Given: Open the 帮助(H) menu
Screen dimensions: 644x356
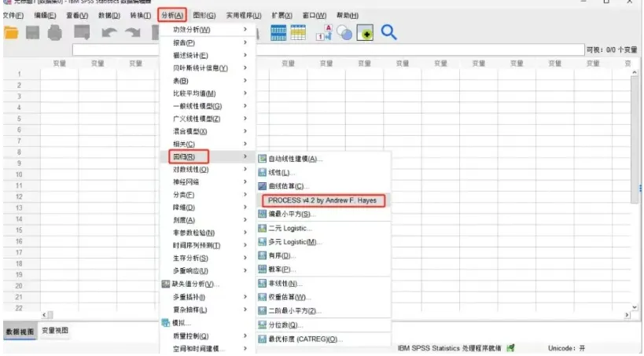Looking at the screenshot, I should tap(348, 15).
